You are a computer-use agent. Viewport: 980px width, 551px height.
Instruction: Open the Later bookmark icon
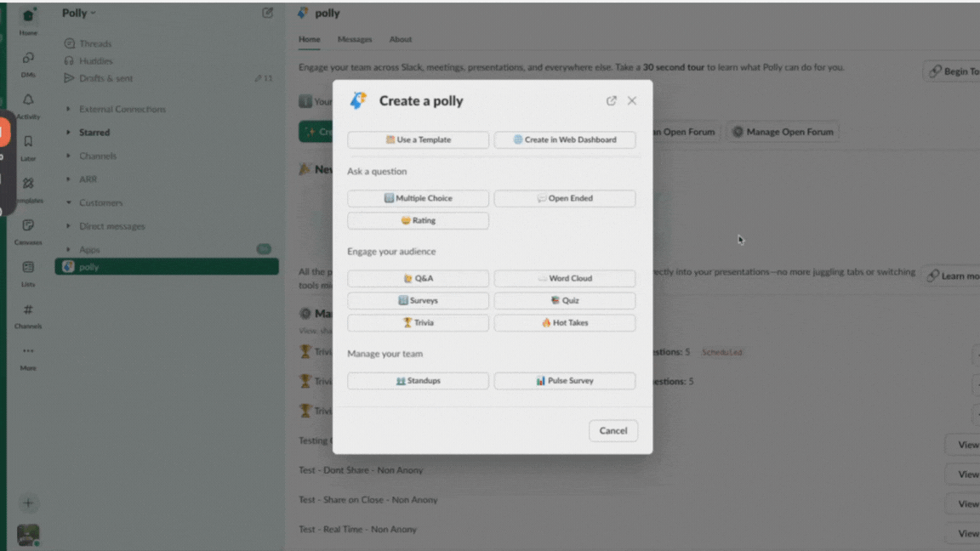(x=28, y=147)
